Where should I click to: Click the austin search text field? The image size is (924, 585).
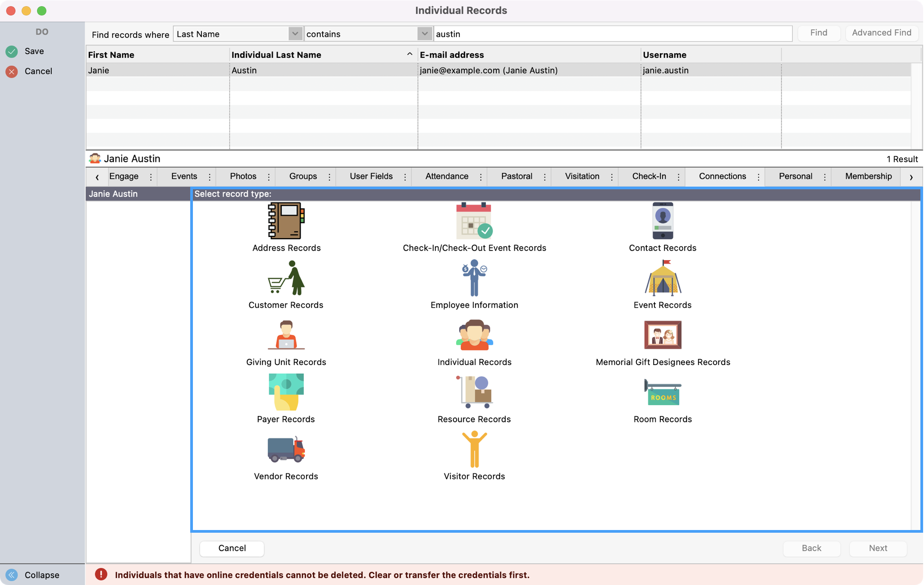(x=612, y=34)
